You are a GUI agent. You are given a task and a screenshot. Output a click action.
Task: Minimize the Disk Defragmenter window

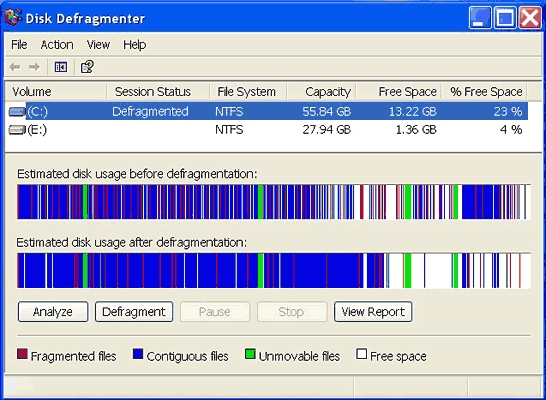click(480, 17)
